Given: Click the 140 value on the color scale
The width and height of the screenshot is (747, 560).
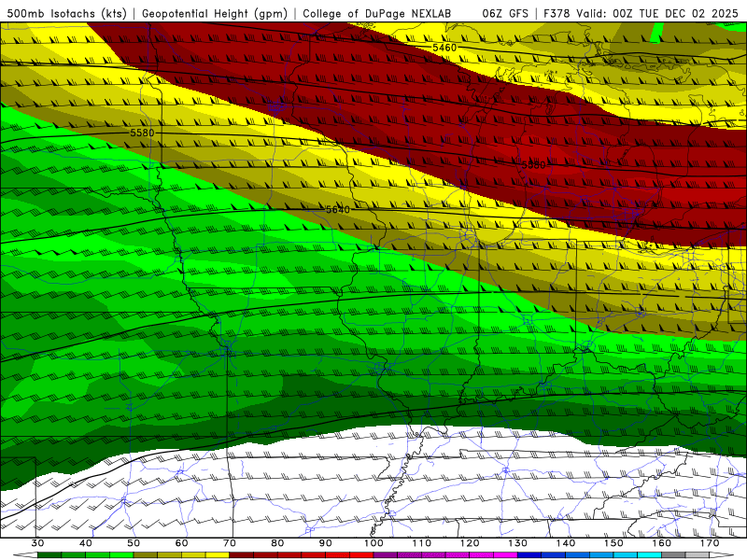Looking at the screenshot, I should 566,543.
